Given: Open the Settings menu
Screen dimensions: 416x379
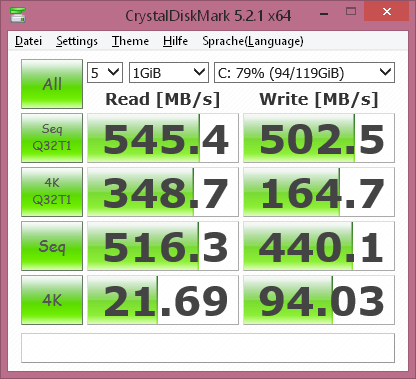Looking at the screenshot, I should [77, 41].
